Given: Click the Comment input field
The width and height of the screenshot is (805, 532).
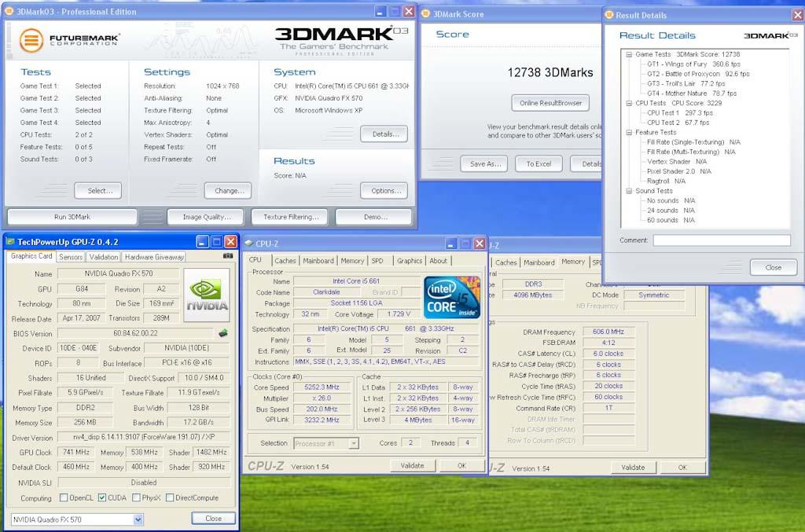Looking at the screenshot, I should 722,240.
